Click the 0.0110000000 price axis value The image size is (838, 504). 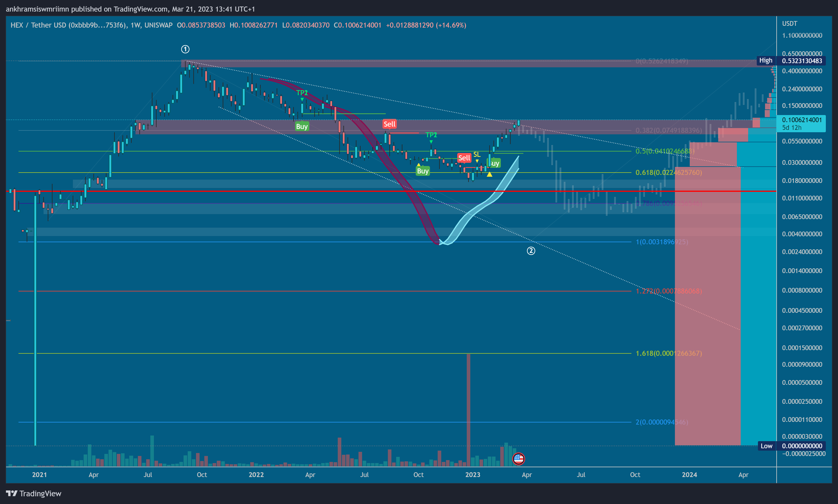(802, 198)
